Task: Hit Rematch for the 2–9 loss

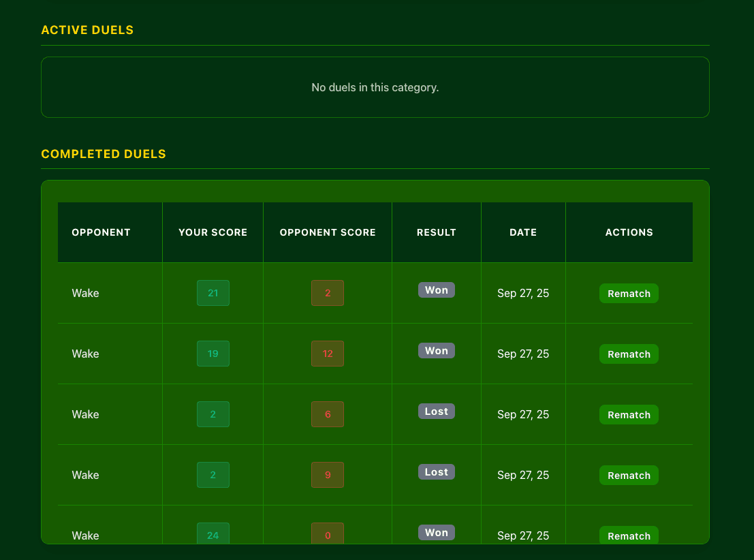Action: 629,476
